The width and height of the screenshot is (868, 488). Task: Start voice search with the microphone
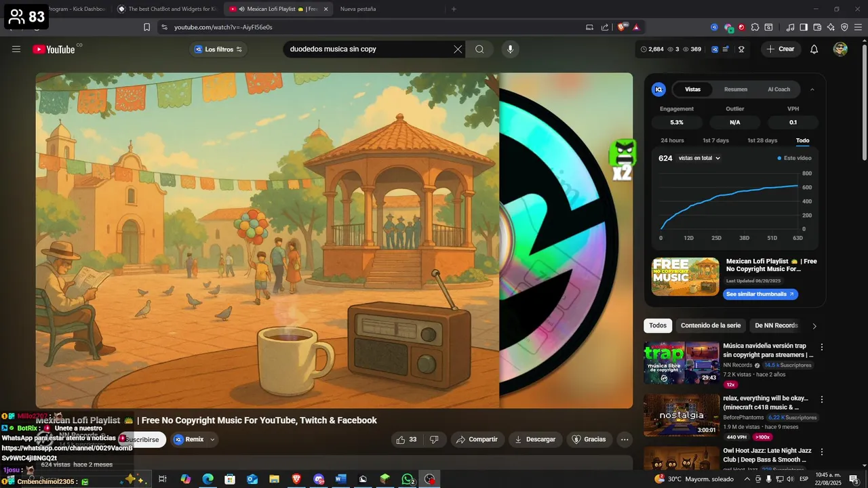coord(511,49)
